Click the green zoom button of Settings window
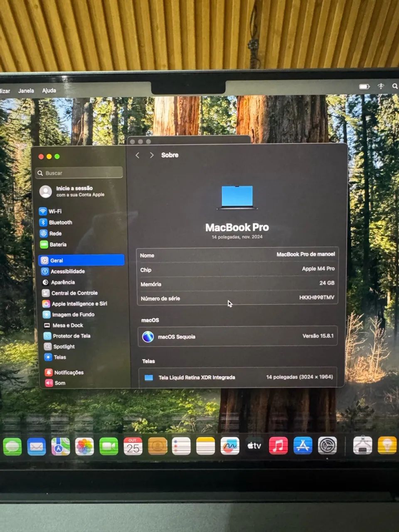399x532 pixels. [x=57, y=157]
